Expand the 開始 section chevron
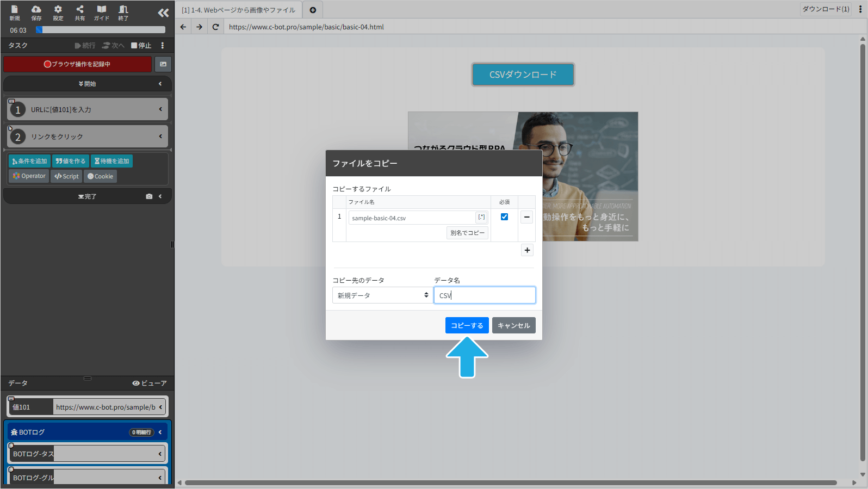Screen dimensions: 868x489 160,84
